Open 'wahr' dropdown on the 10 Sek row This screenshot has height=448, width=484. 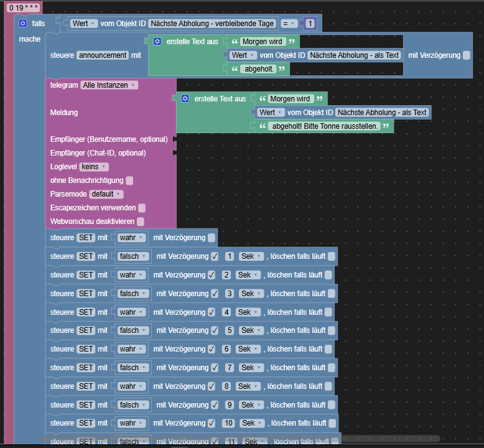(x=131, y=423)
